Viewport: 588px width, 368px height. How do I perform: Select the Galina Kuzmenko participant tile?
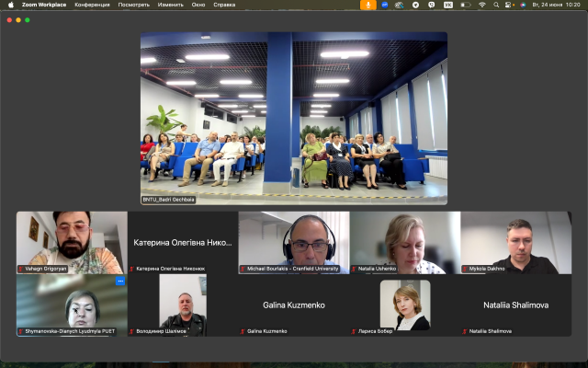coord(293,305)
